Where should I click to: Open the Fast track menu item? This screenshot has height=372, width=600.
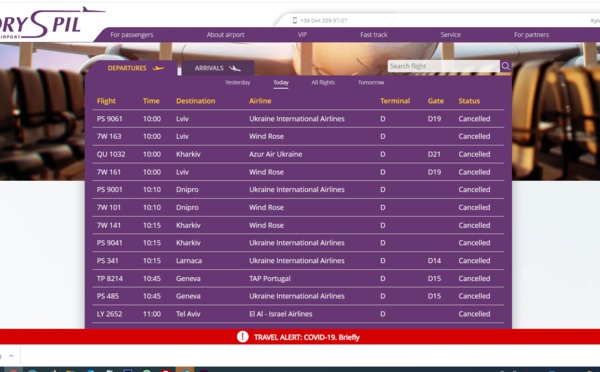pos(373,34)
